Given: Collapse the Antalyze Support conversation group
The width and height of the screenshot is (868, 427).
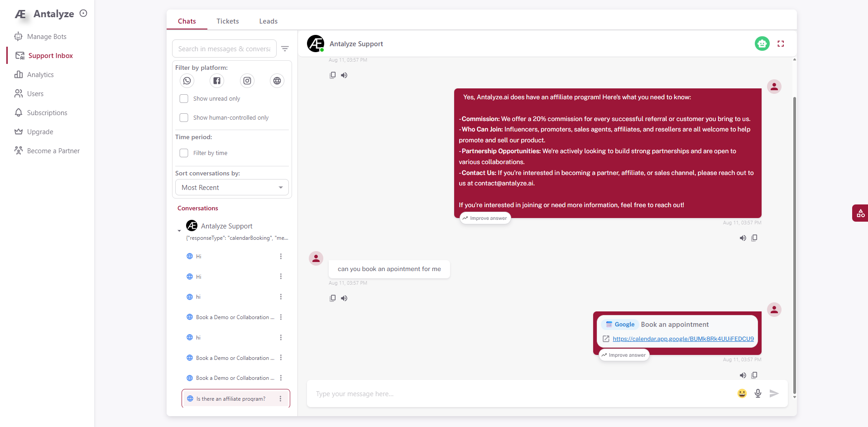Looking at the screenshot, I should [179, 231].
